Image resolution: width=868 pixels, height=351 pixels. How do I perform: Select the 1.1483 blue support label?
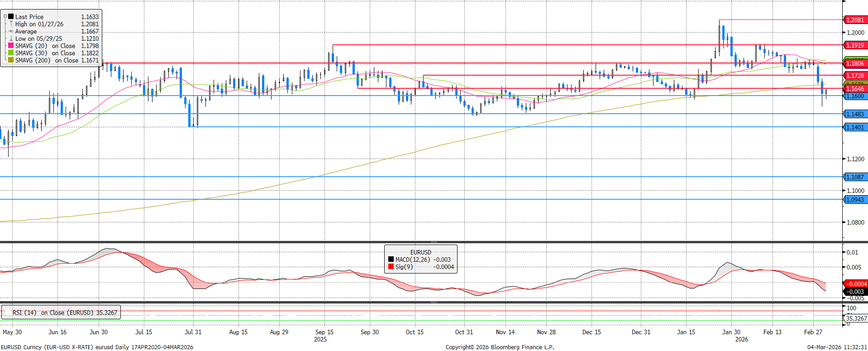pyautogui.click(x=854, y=114)
